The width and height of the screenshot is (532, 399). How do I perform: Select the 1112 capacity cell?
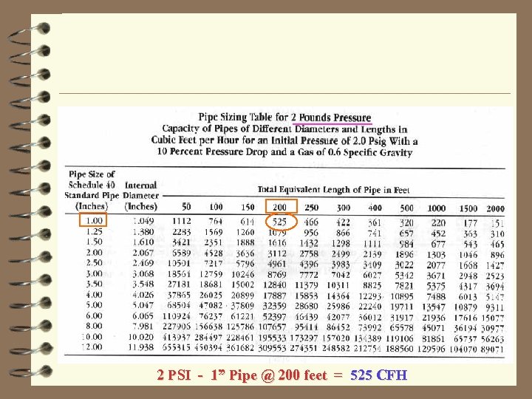point(182,221)
